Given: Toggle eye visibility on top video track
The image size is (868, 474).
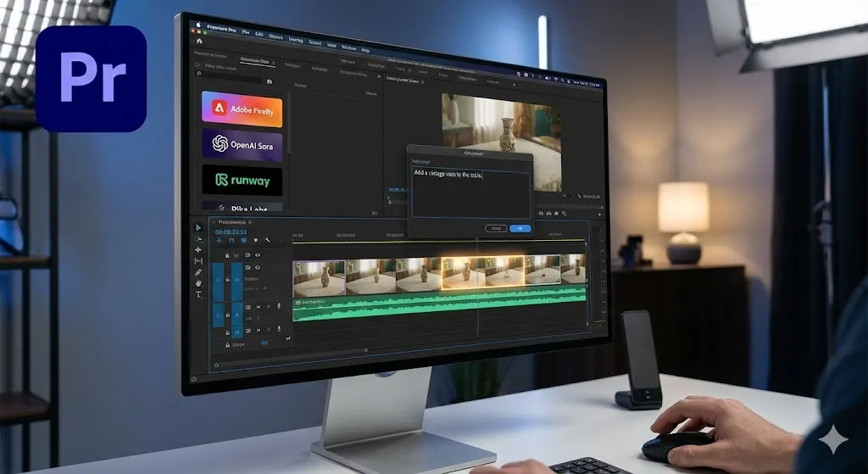Looking at the screenshot, I should [x=258, y=254].
